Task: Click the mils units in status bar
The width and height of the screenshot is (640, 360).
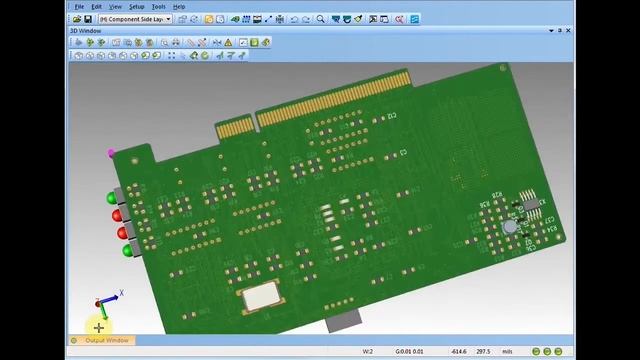Action: (507, 351)
